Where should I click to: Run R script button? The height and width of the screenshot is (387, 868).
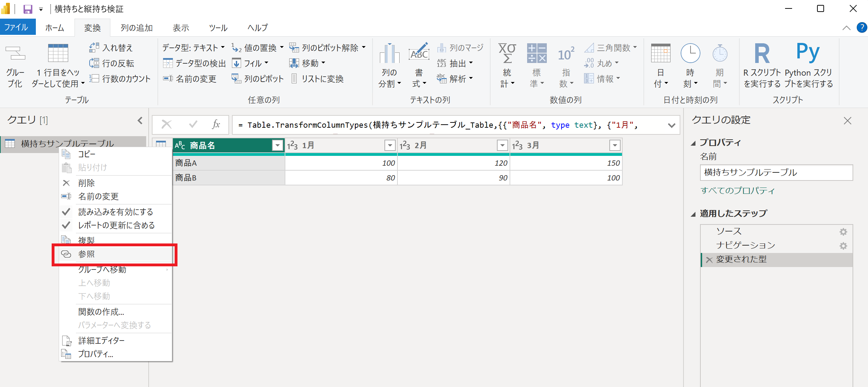[x=762, y=65]
